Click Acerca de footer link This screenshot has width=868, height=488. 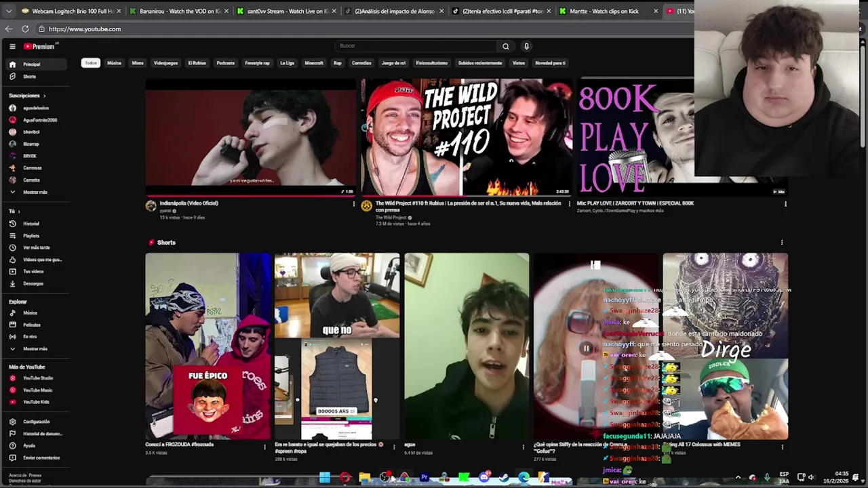click(x=17, y=475)
